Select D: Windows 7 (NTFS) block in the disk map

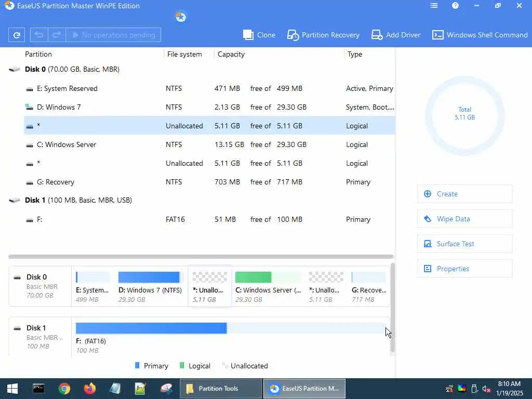[150, 287]
